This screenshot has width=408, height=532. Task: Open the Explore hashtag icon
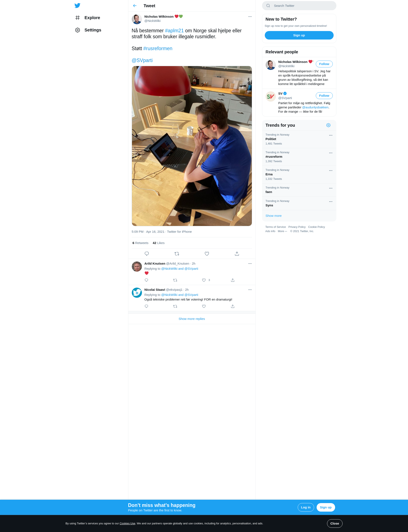click(x=78, y=18)
